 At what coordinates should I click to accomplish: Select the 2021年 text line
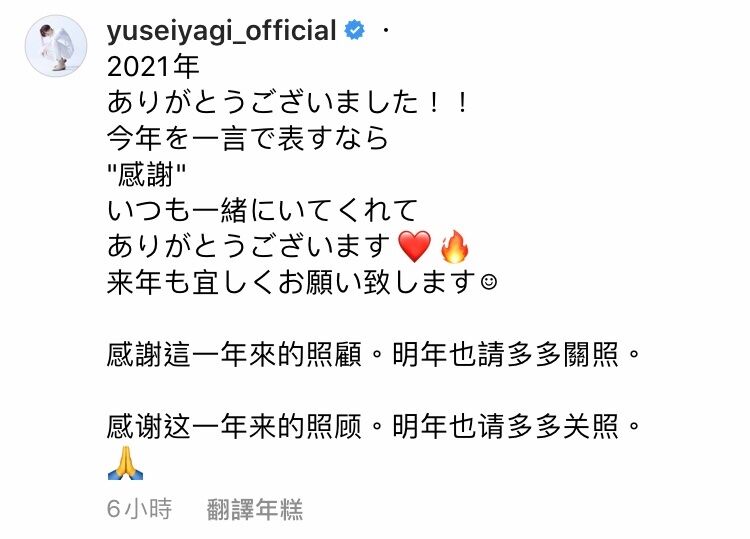(153, 66)
